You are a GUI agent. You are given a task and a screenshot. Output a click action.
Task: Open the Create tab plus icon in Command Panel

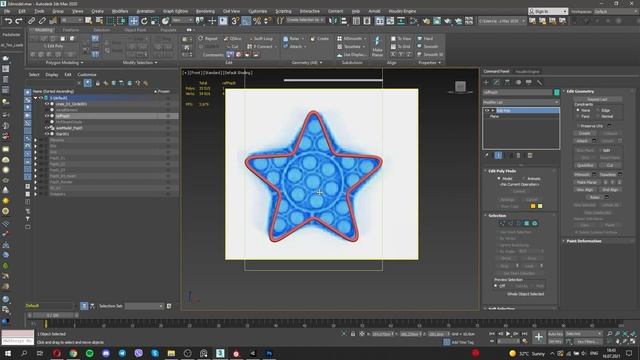[x=486, y=82]
